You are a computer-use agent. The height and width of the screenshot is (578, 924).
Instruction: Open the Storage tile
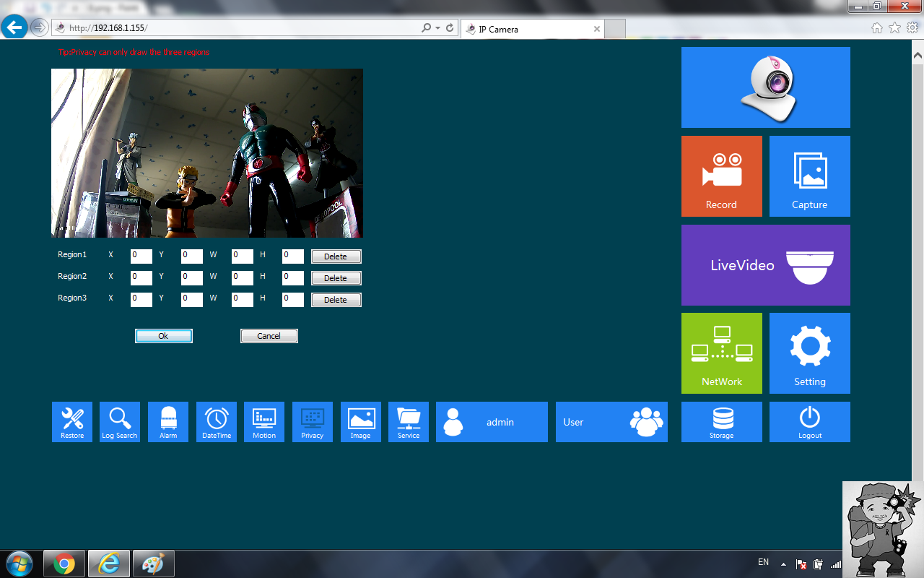(x=721, y=422)
